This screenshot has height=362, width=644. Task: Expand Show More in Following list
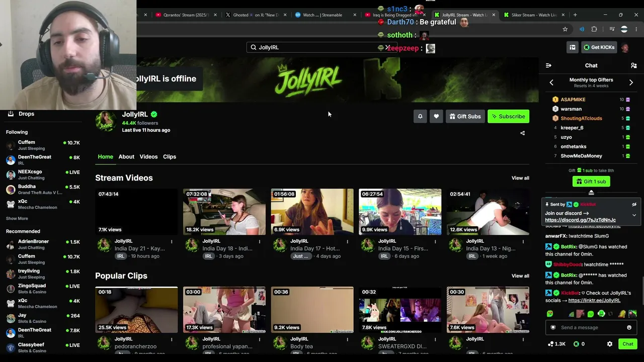click(x=17, y=219)
